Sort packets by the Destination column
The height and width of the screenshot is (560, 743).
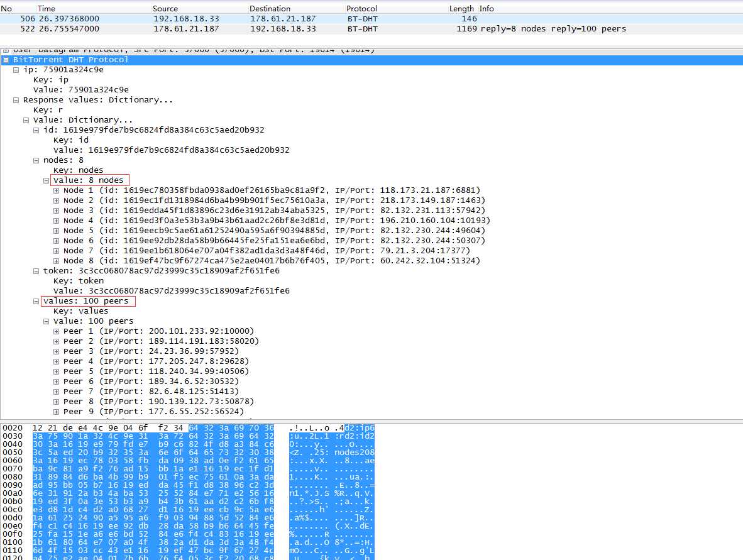pyautogui.click(x=270, y=9)
